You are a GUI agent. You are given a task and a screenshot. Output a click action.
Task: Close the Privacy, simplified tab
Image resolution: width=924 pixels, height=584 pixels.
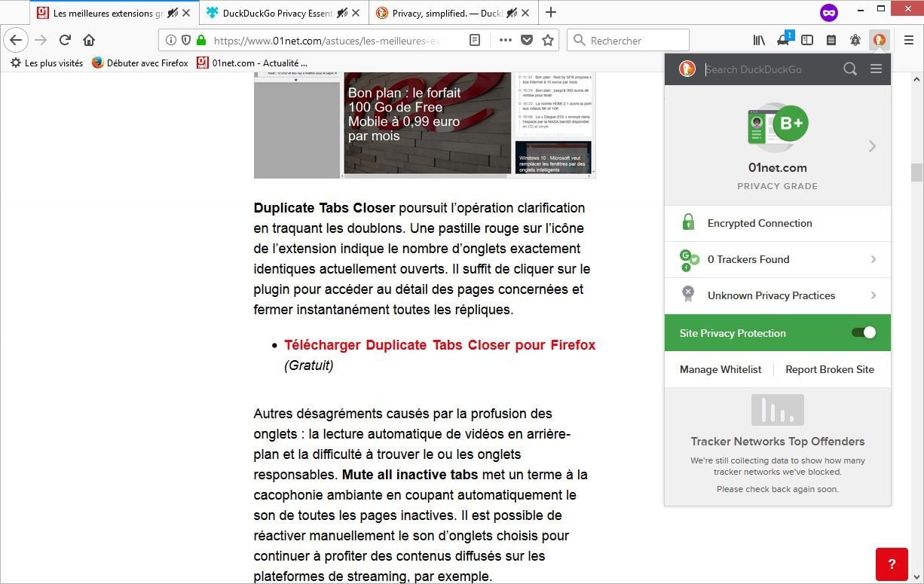525,13
